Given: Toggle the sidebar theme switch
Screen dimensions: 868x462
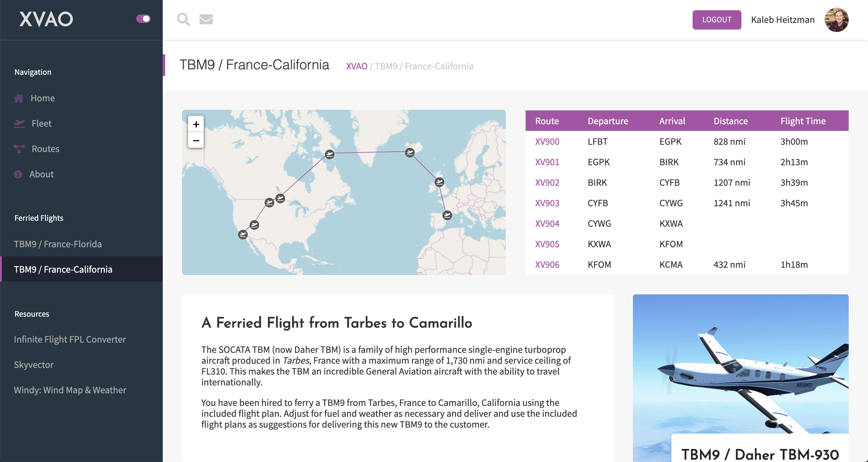Looking at the screenshot, I should 143,19.
